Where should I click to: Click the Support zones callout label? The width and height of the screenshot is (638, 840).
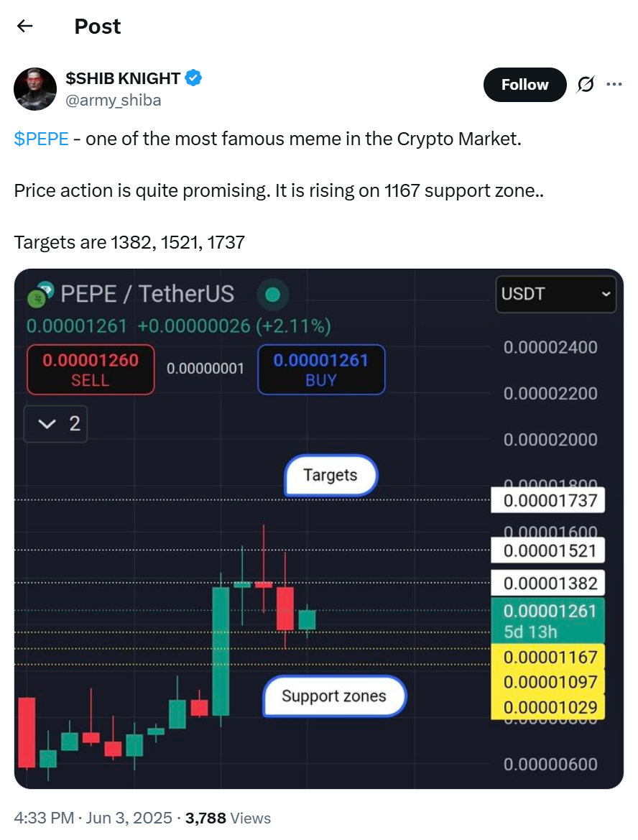[334, 696]
